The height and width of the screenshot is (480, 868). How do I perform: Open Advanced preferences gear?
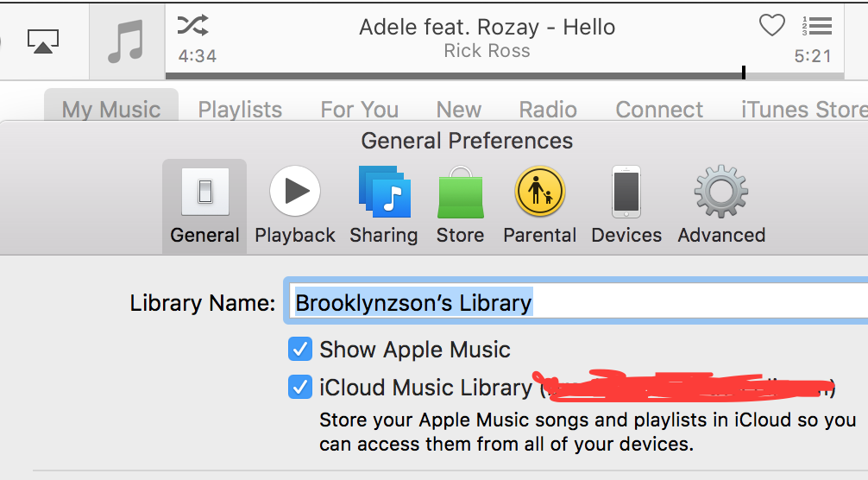[721, 205]
